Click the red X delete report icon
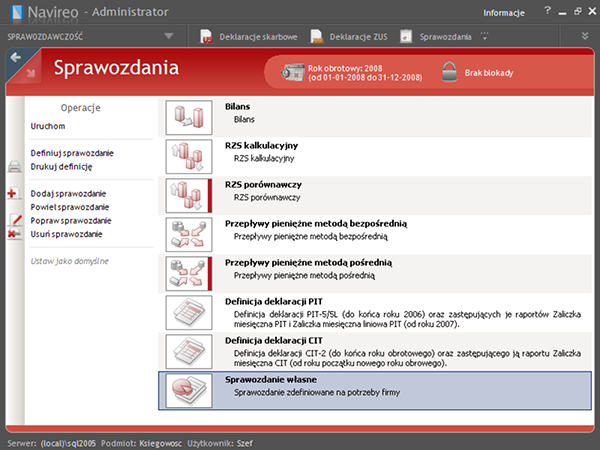This screenshot has height=450, width=600. [14, 234]
